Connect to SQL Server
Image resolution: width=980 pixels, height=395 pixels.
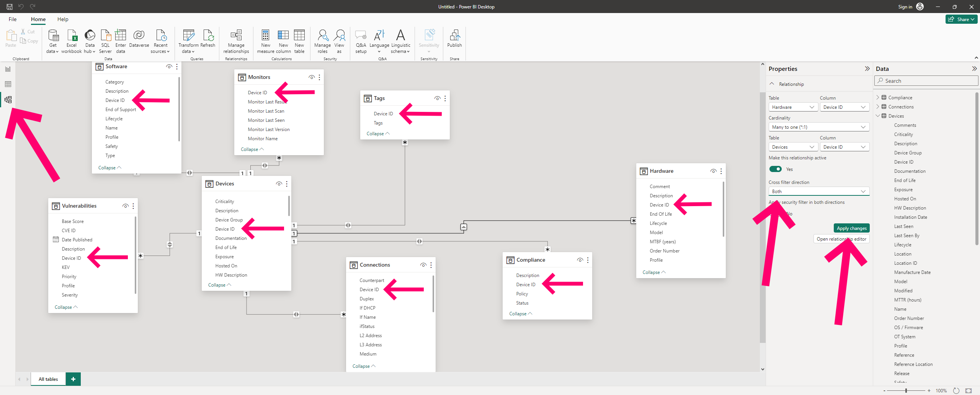105,41
